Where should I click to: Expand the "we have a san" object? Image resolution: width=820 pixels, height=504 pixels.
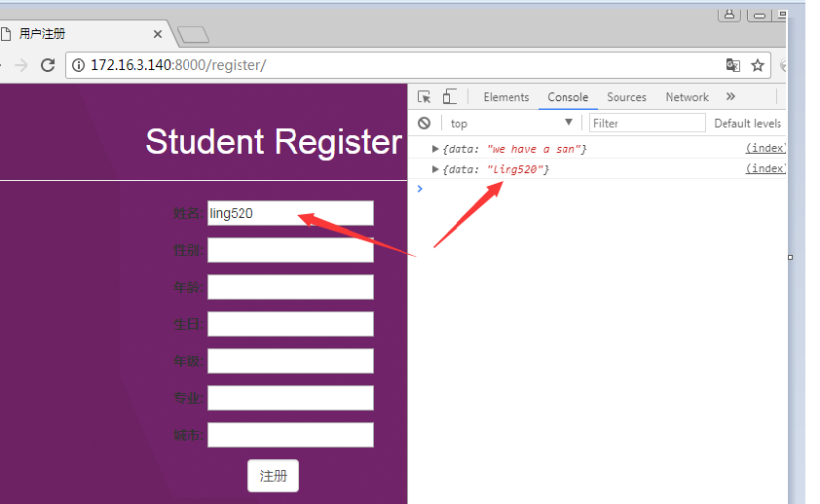coord(434,149)
